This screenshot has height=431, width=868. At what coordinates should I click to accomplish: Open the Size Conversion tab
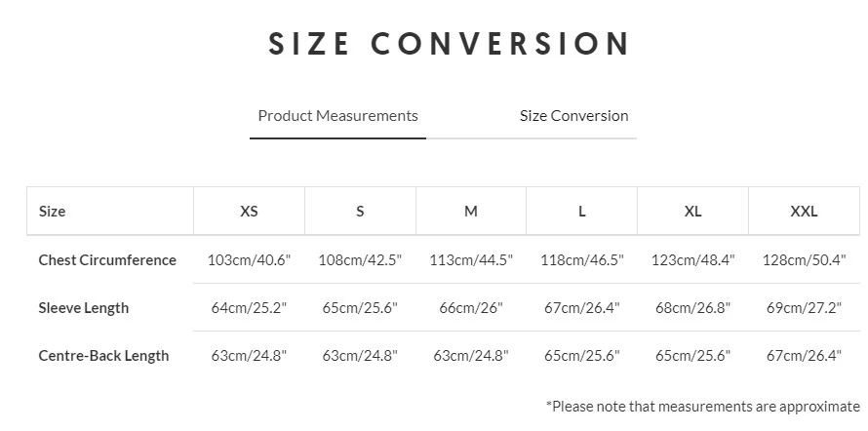pyautogui.click(x=573, y=116)
